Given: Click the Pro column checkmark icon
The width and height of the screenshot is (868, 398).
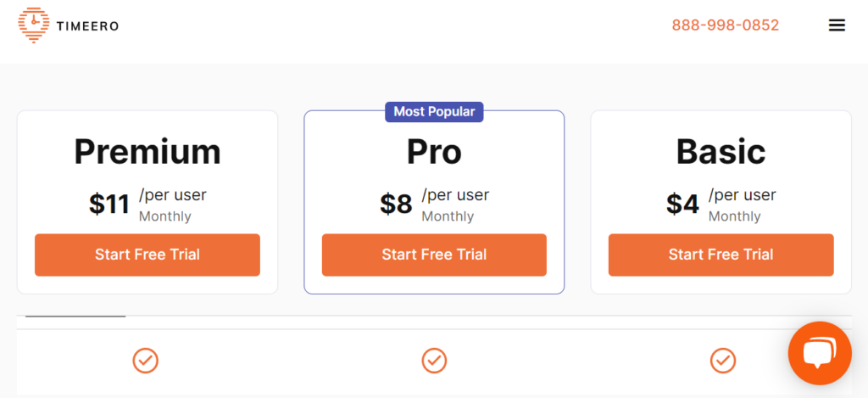Looking at the screenshot, I should coord(434,361).
